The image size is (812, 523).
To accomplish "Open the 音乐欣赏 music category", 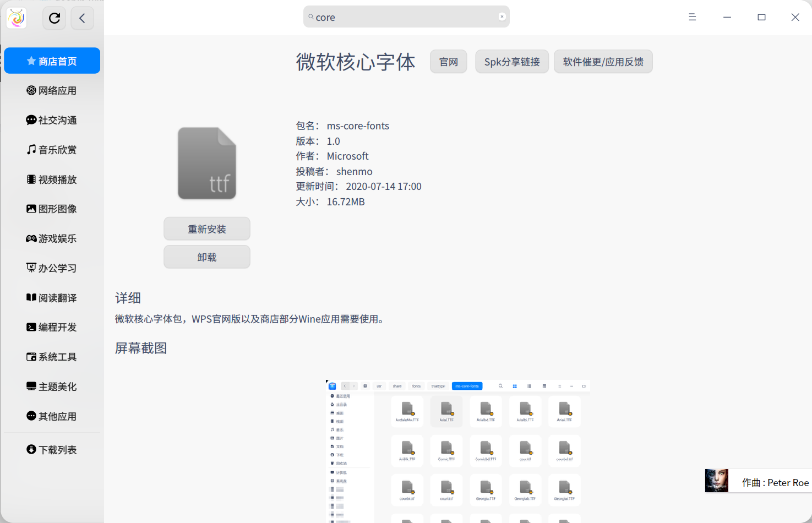I will [x=52, y=149].
